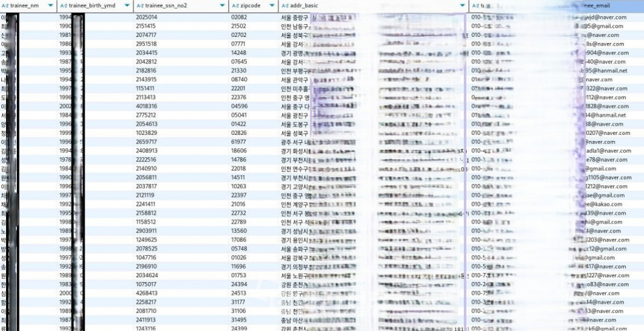Click the A-Z type icon beside zipcode
Image resolution: width=644 pixels, height=331 pixels.
[235, 6]
